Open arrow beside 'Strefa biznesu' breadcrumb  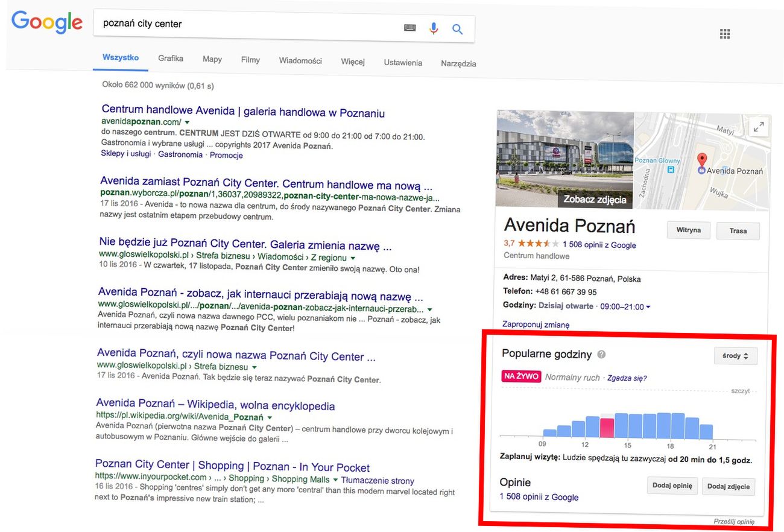[x=254, y=367]
